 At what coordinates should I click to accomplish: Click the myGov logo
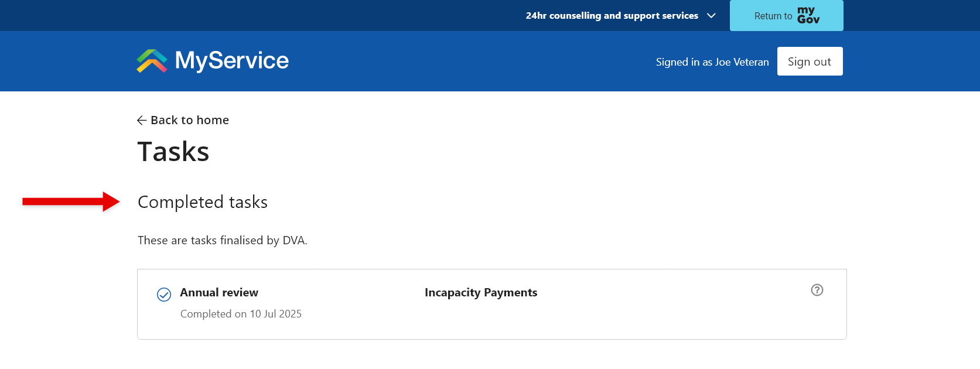[808, 15]
